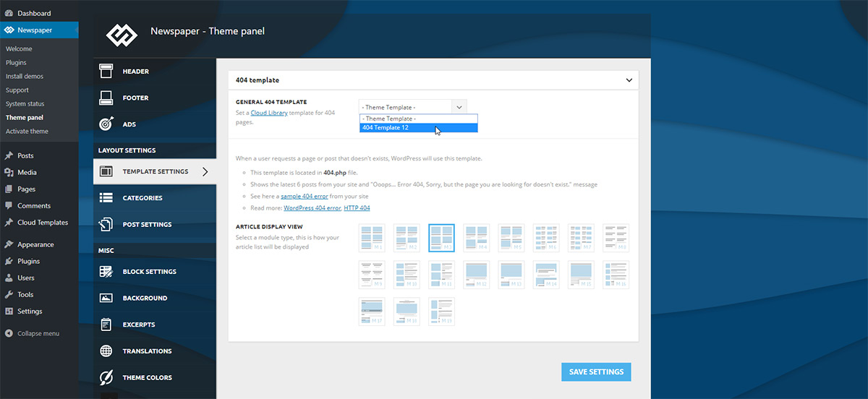Click the Save Settings button

pyautogui.click(x=596, y=372)
